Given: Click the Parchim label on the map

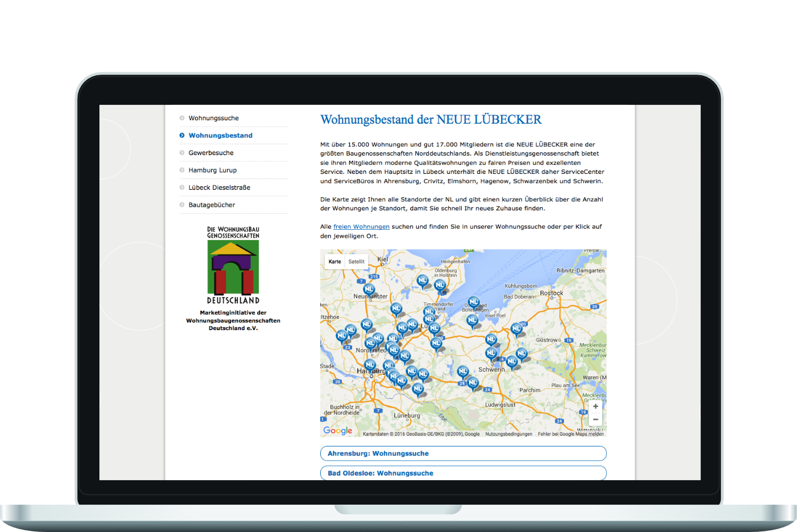Looking at the screenshot, I should coord(530,390).
